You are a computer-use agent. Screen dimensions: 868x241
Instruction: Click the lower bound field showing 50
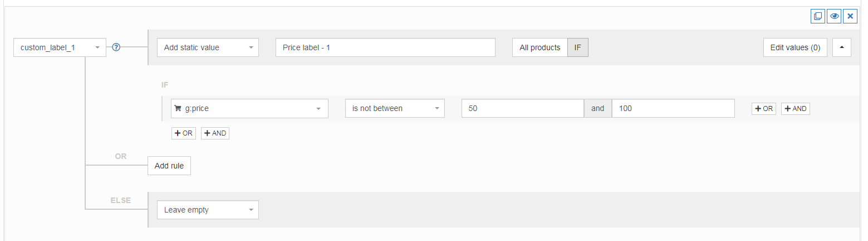(522, 108)
